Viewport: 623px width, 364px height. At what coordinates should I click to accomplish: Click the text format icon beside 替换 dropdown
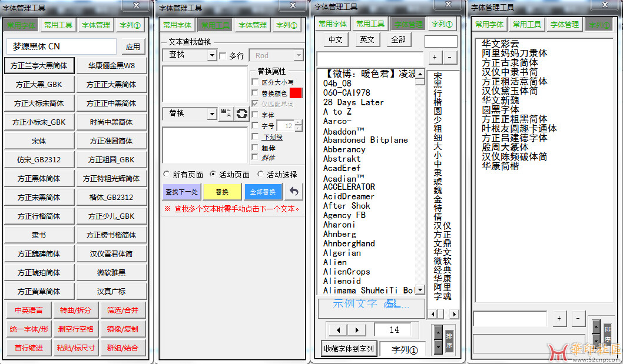pyautogui.click(x=226, y=113)
